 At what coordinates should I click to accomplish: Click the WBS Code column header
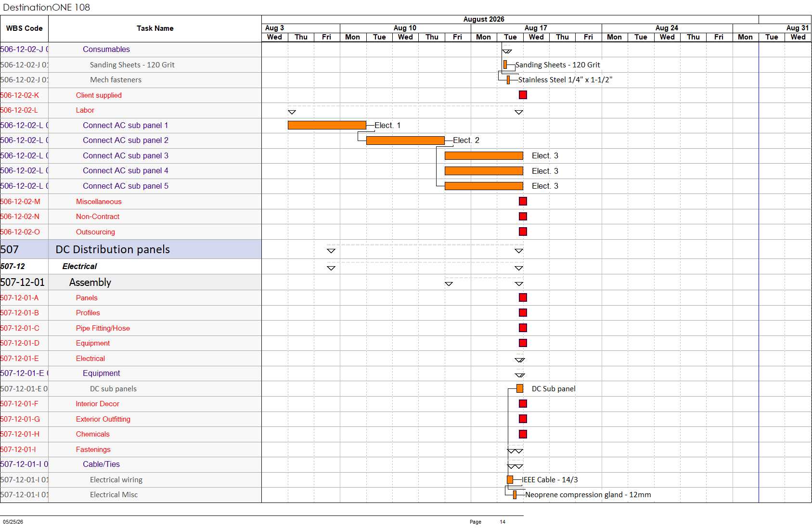click(24, 28)
